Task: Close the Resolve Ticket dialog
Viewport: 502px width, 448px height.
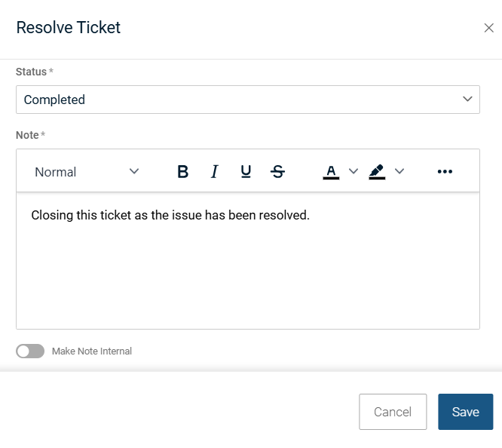Action: (488, 29)
